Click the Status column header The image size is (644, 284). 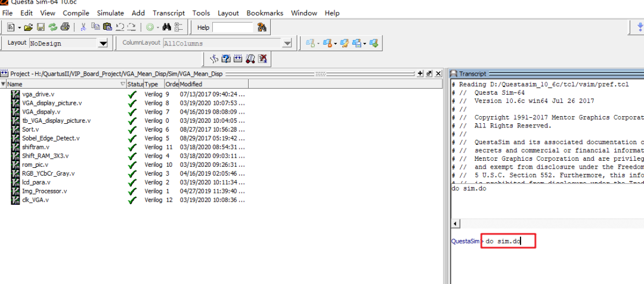point(135,84)
